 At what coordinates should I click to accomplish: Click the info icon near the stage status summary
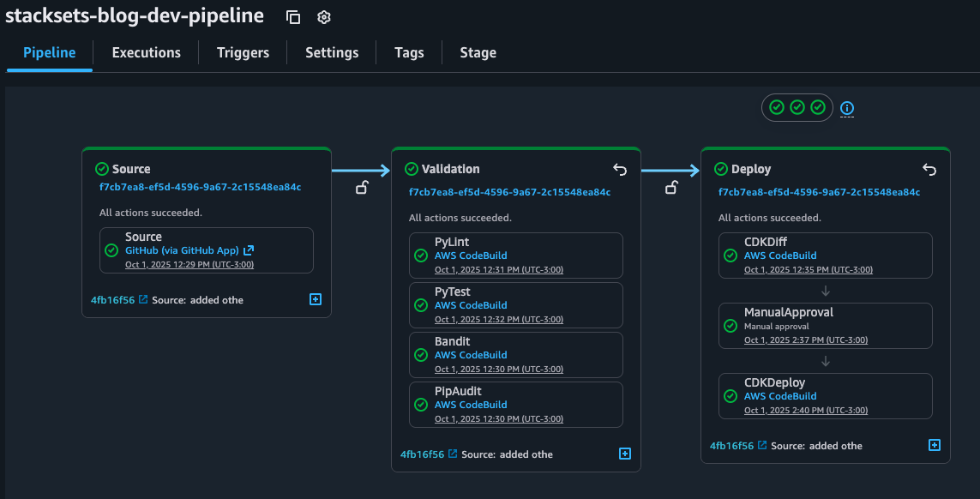tap(847, 108)
